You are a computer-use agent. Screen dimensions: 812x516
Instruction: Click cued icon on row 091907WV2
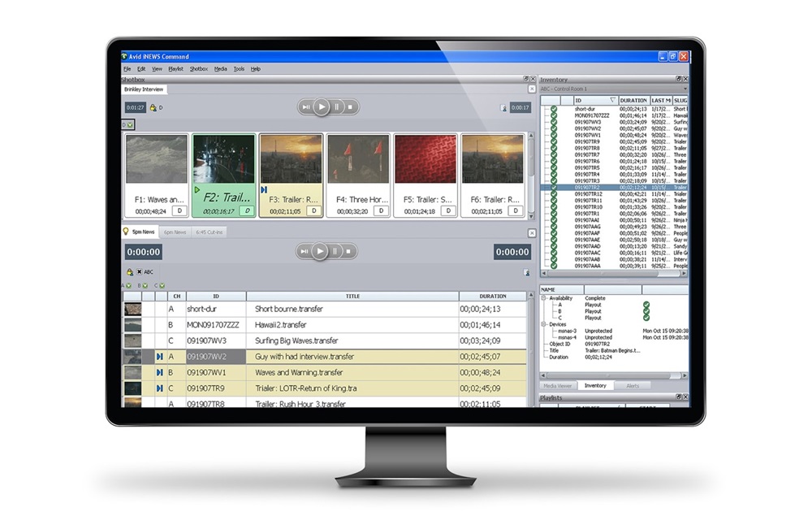click(x=159, y=357)
